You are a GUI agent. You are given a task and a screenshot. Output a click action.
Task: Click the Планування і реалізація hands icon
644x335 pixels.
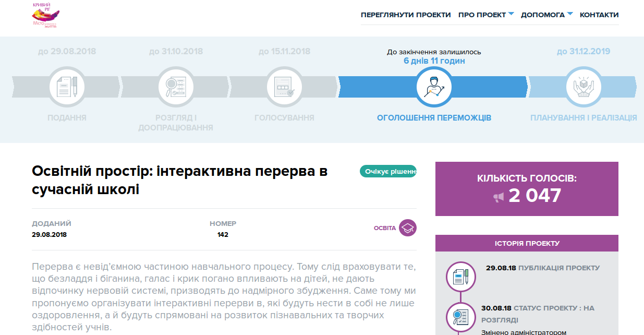click(584, 87)
